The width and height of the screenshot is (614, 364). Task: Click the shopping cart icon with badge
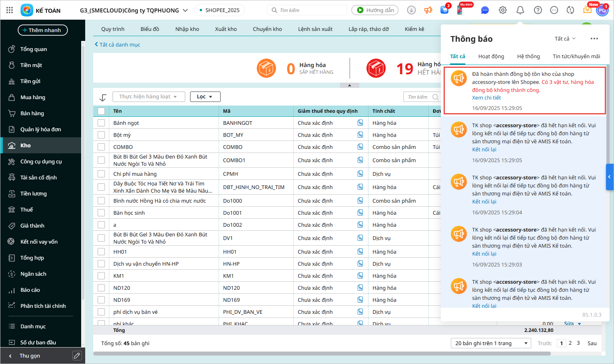444,10
